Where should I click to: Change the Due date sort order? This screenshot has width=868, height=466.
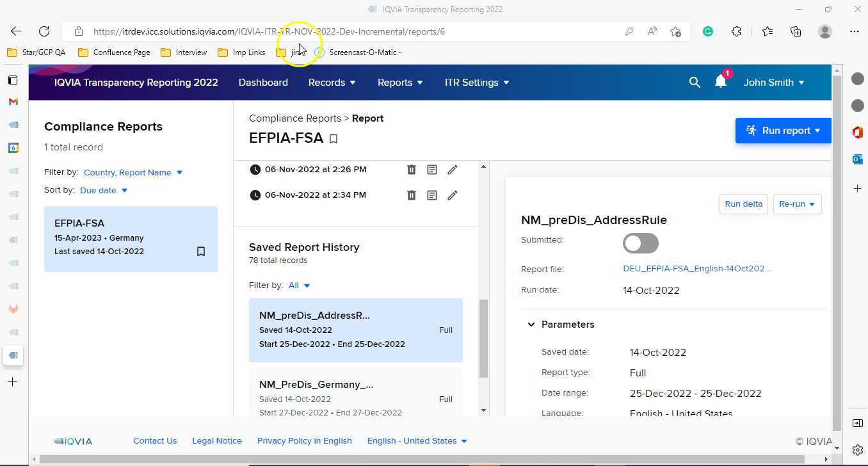coord(104,190)
